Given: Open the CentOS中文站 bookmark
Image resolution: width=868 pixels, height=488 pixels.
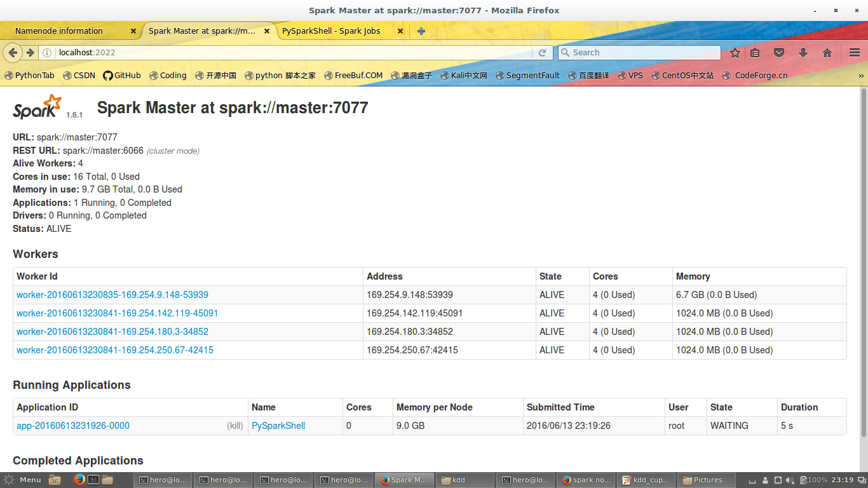Looking at the screenshot, I should (682, 75).
